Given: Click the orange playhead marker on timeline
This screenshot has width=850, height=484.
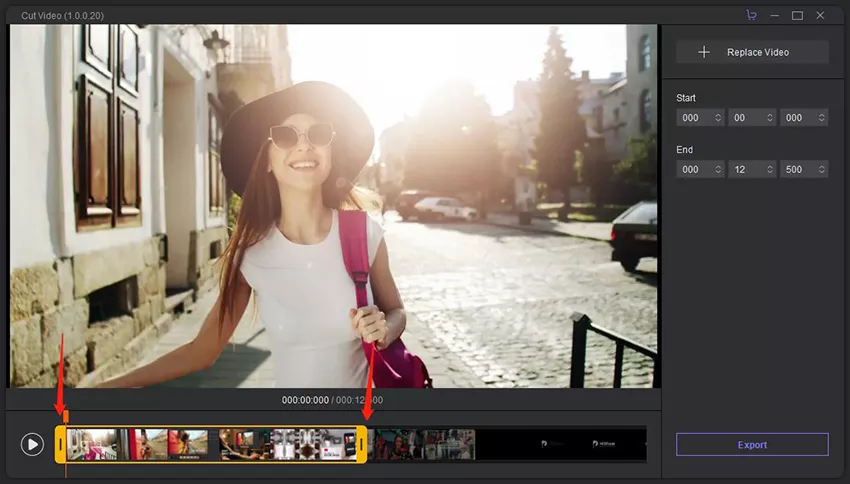Looking at the screenshot, I should click(x=66, y=416).
